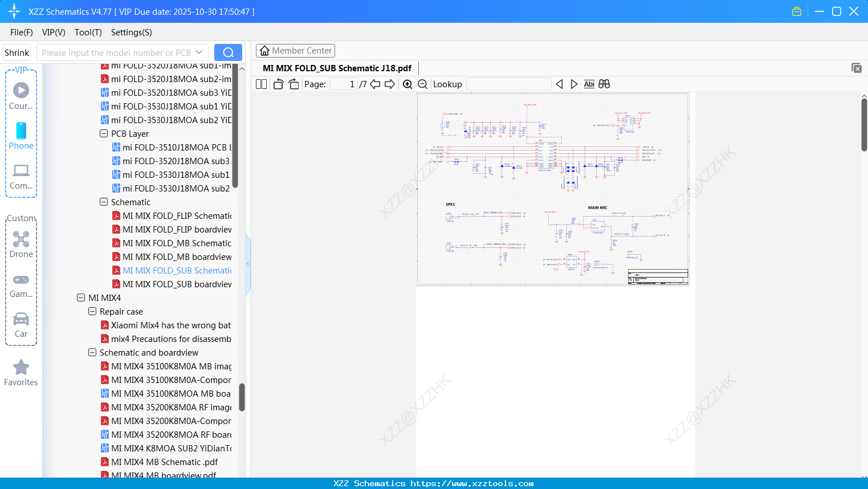The width and height of the screenshot is (868, 489).
Task: Open MI MIX4 MB Schematic .pdf
Action: coord(160,462)
